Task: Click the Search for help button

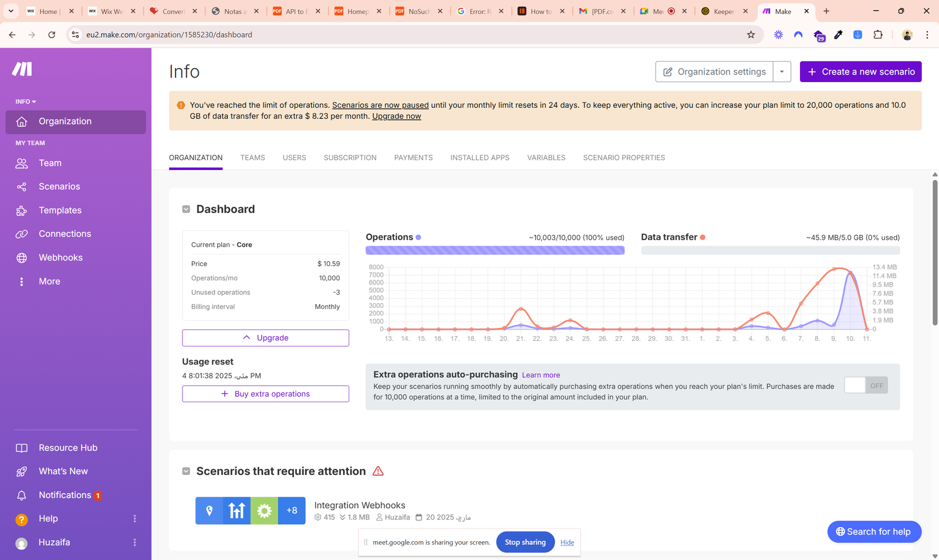Action: (874, 531)
